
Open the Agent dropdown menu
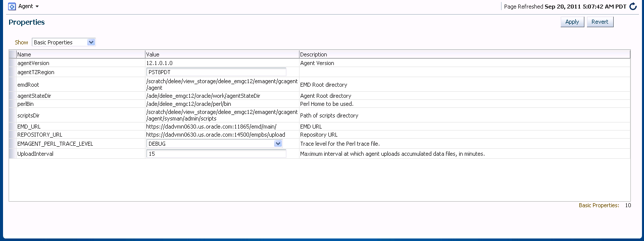click(x=29, y=6)
